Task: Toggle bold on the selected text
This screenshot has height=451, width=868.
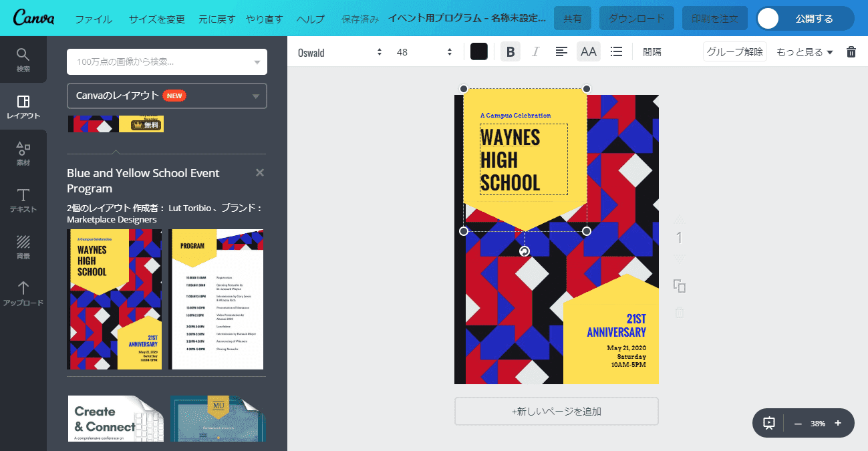Action: (x=510, y=51)
